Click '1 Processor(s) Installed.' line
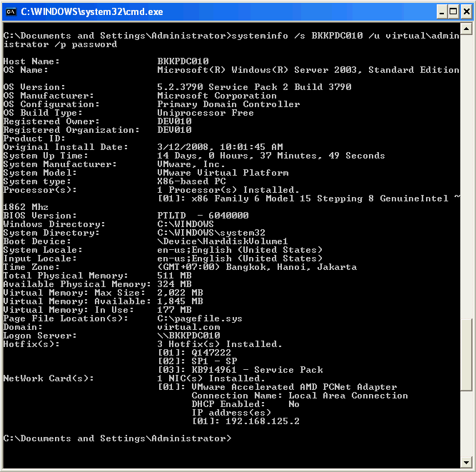 coord(228,190)
